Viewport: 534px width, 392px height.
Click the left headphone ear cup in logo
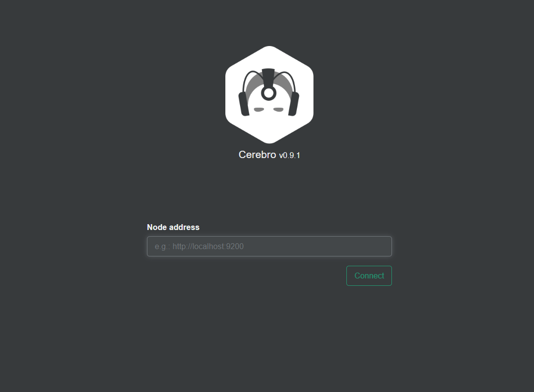(x=244, y=104)
